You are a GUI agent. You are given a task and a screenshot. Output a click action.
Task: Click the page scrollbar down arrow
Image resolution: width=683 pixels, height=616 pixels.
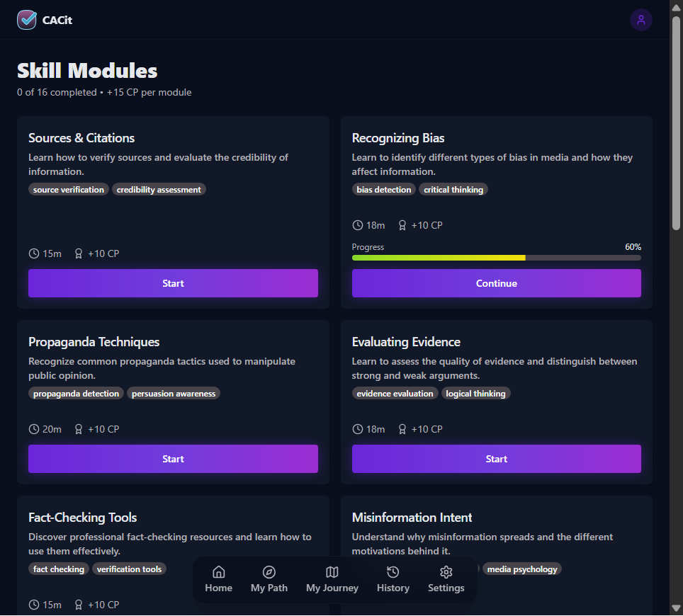pos(676,608)
